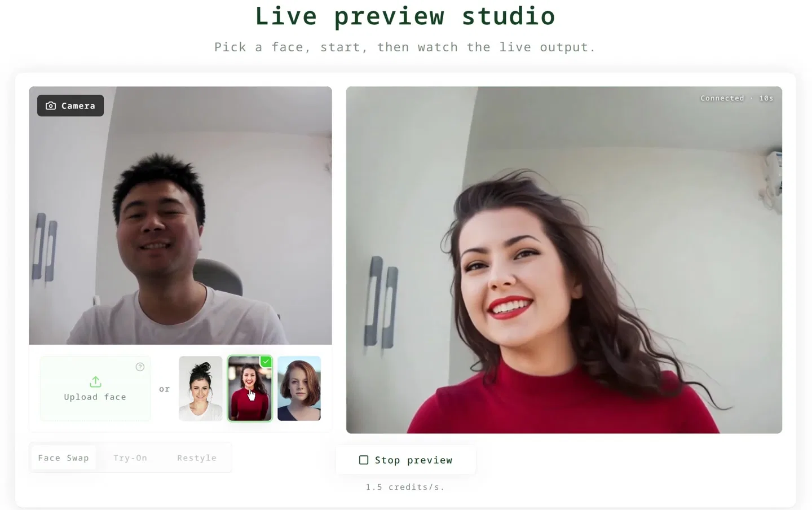Click the stop square icon
Viewport: 812px width, 510px height.
364,460
